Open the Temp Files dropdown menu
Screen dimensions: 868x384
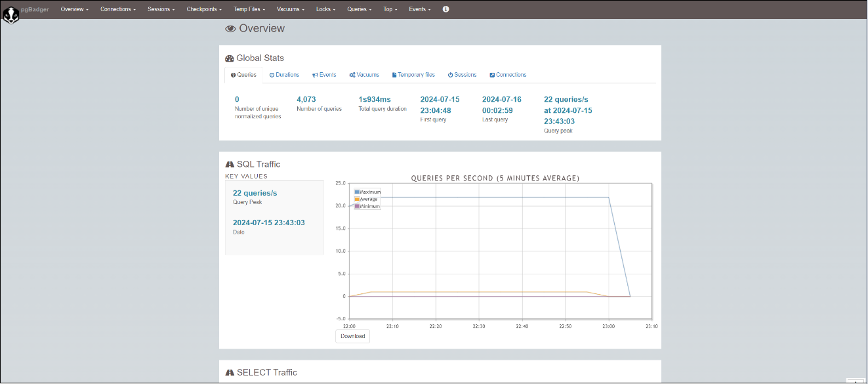coord(249,9)
